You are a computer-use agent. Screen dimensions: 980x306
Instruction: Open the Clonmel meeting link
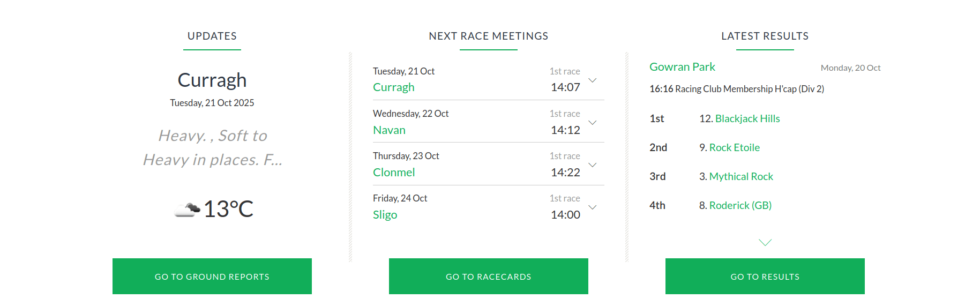tap(394, 173)
